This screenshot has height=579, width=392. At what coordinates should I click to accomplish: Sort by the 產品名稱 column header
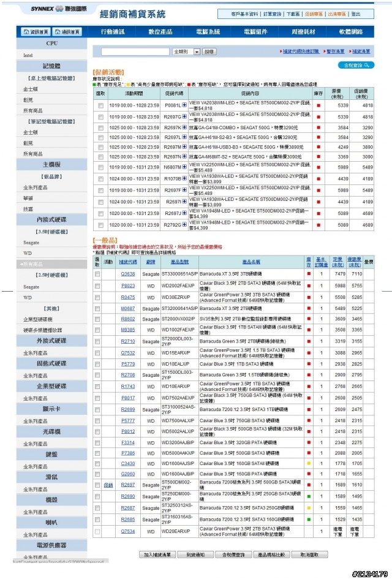[x=251, y=262]
